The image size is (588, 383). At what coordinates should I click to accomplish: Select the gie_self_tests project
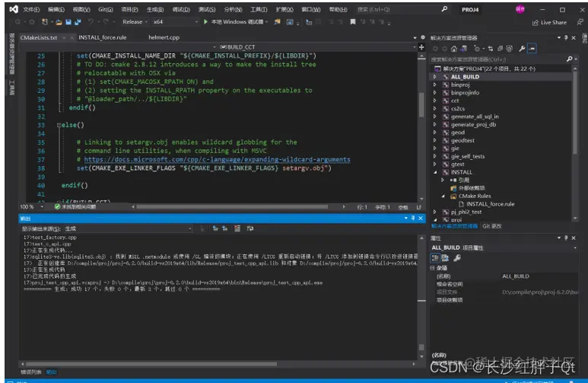468,156
